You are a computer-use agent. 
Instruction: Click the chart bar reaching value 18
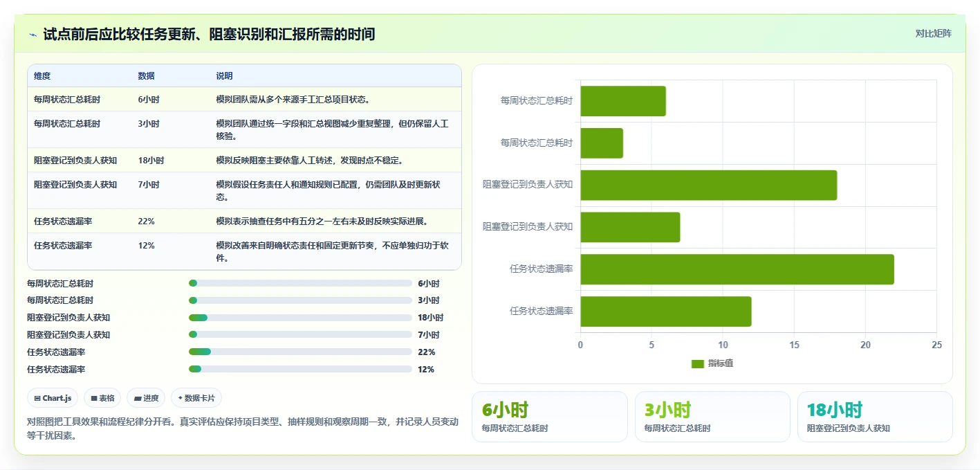tap(709, 185)
